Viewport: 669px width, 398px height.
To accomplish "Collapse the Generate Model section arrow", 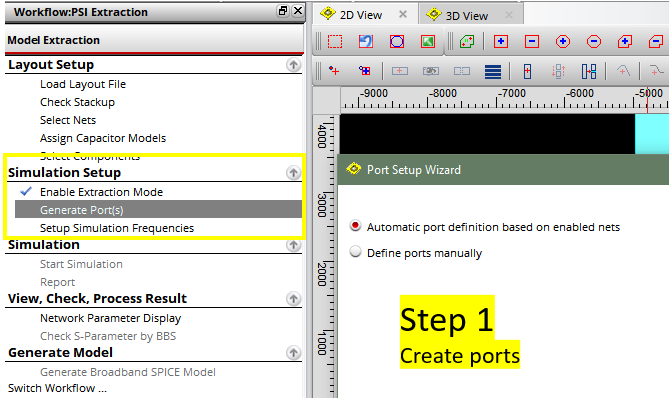I will 293,353.
